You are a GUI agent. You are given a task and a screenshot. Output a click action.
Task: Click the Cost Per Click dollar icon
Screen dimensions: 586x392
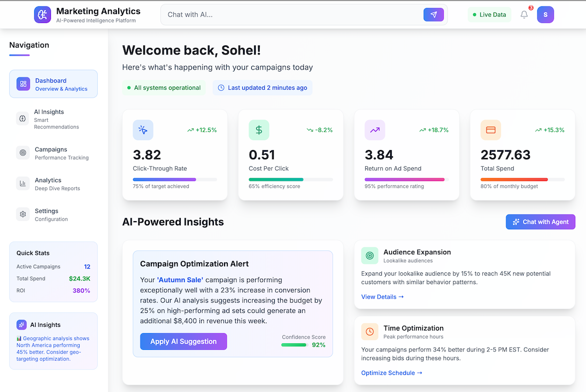click(x=259, y=130)
